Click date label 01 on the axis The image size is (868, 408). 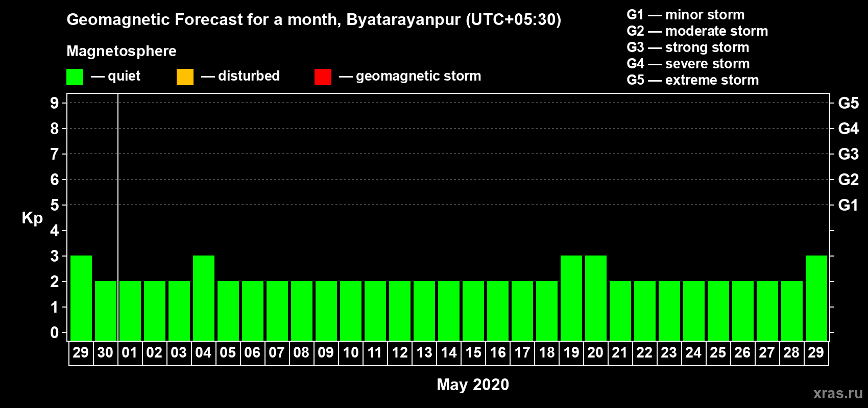point(130,353)
